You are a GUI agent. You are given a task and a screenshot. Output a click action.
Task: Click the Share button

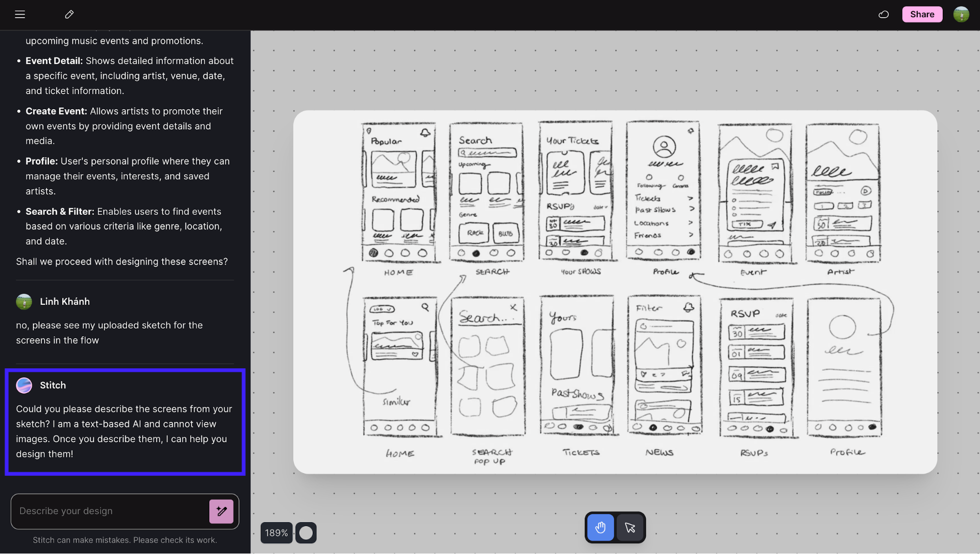tap(922, 14)
